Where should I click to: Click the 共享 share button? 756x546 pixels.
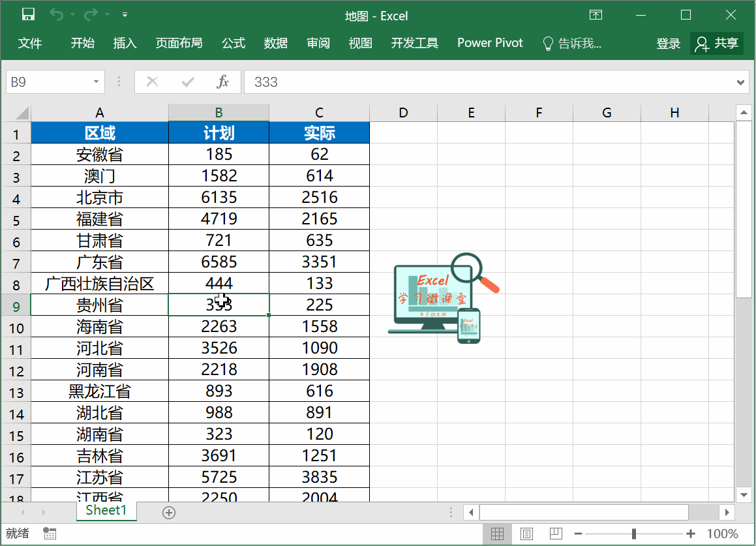pos(717,44)
